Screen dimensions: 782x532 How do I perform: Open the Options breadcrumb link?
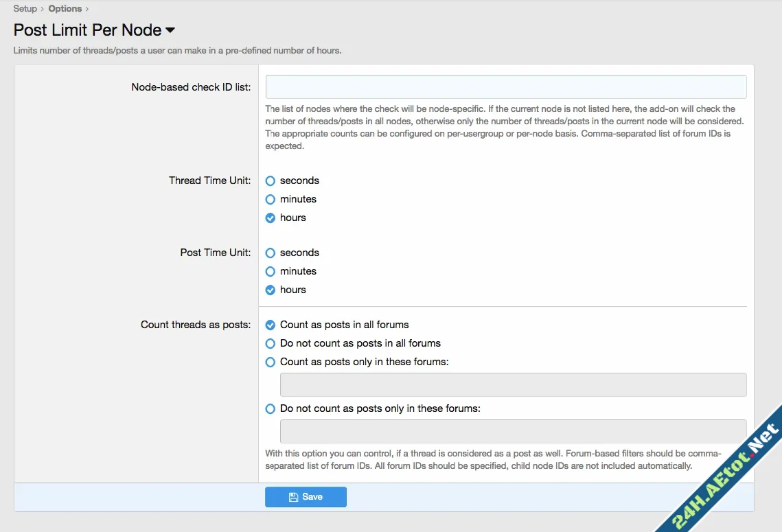pos(65,8)
